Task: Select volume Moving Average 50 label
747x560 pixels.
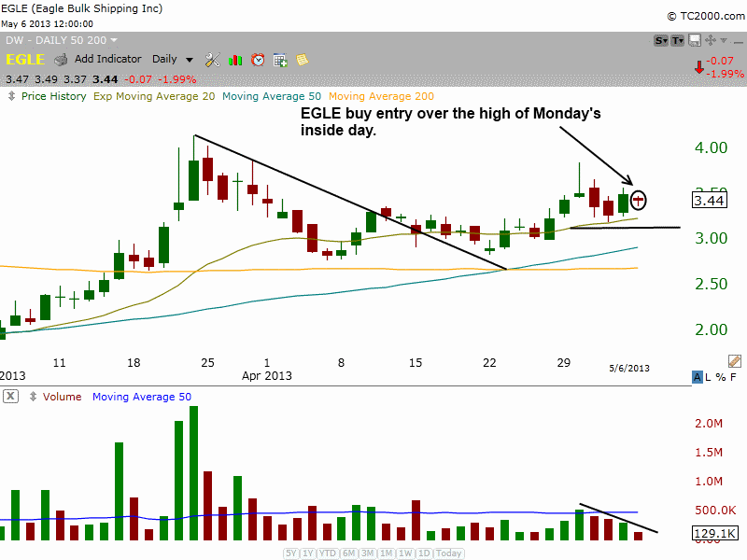Action: pyautogui.click(x=142, y=397)
